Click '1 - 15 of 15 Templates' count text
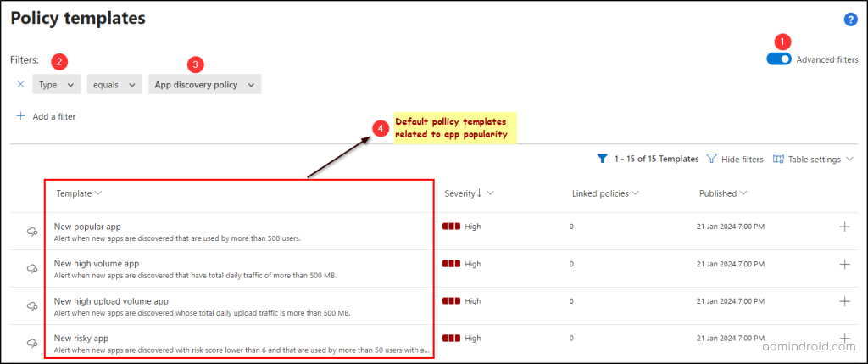 657,159
